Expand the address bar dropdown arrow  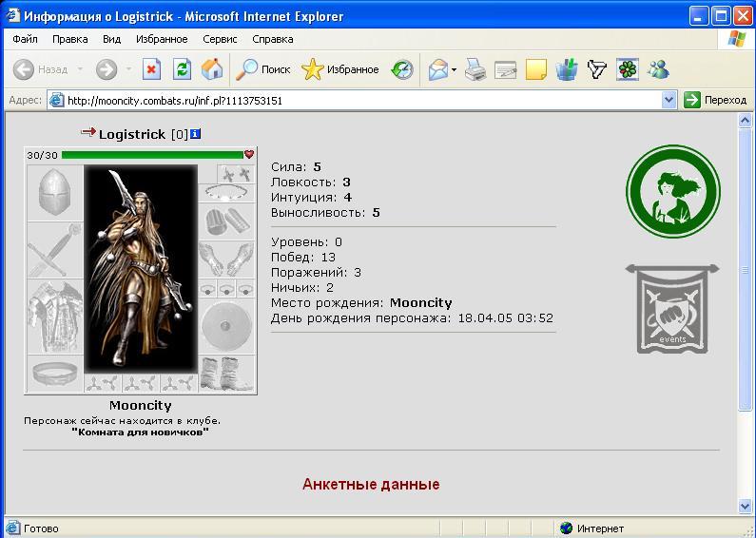669,100
